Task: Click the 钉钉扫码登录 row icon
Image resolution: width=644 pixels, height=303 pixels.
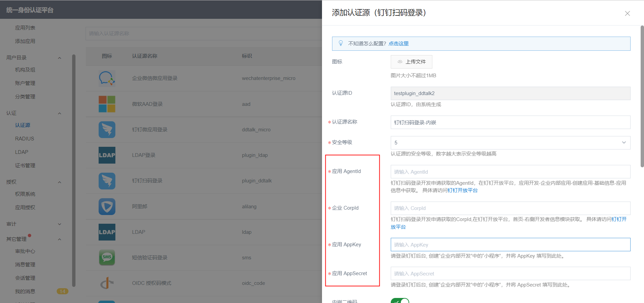Action: pyautogui.click(x=107, y=181)
